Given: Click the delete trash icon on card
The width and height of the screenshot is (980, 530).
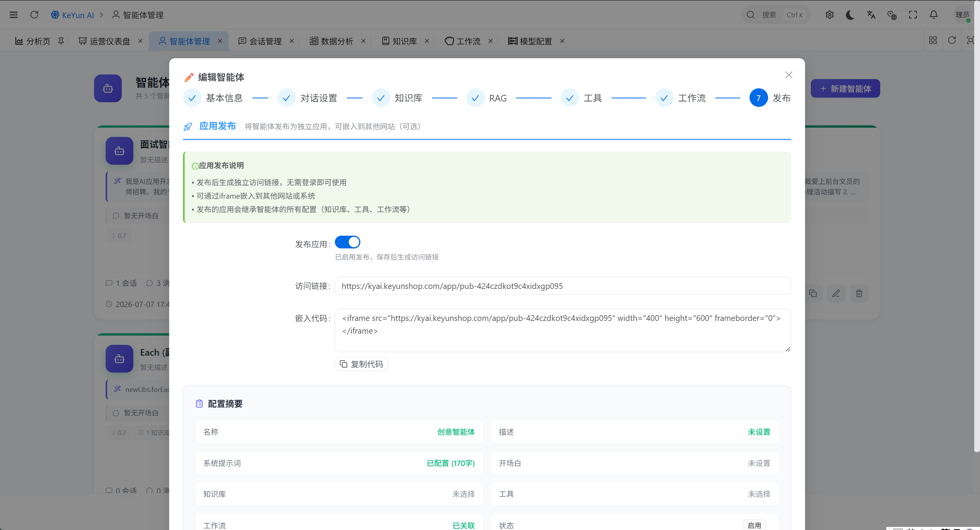Looking at the screenshot, I should [859, 294].
